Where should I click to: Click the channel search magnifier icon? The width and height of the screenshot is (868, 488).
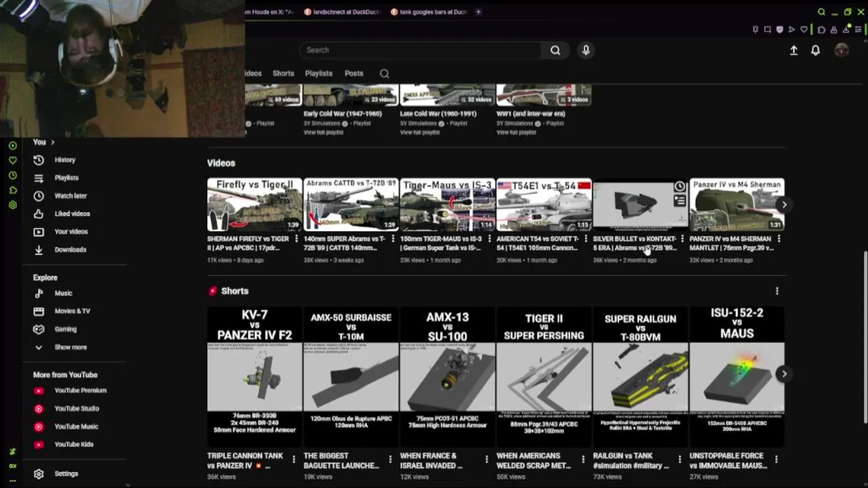tap(384, 73)
